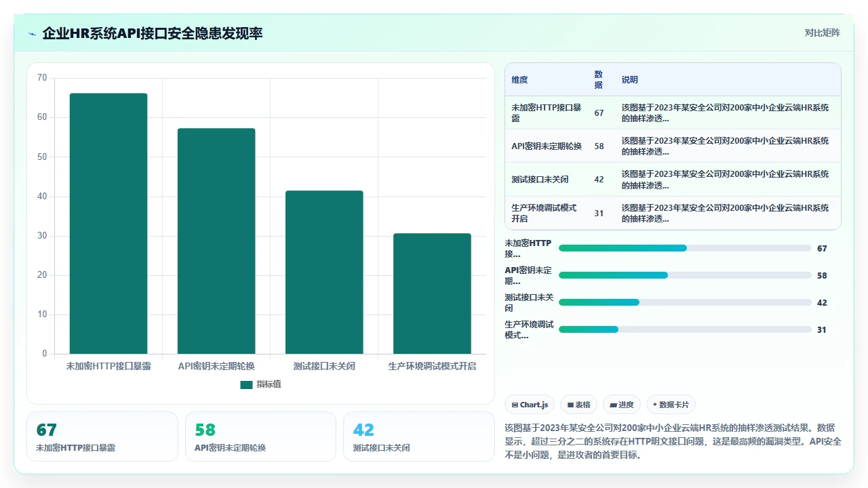Click the value 42 in the table
Image resolution: width=868 pixels, height=488 pixels.
(599, 180)
